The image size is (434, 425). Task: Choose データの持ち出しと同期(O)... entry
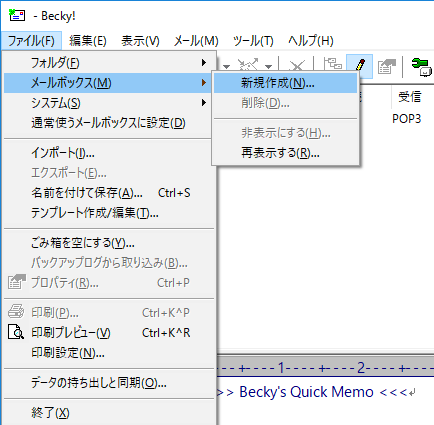108,383
